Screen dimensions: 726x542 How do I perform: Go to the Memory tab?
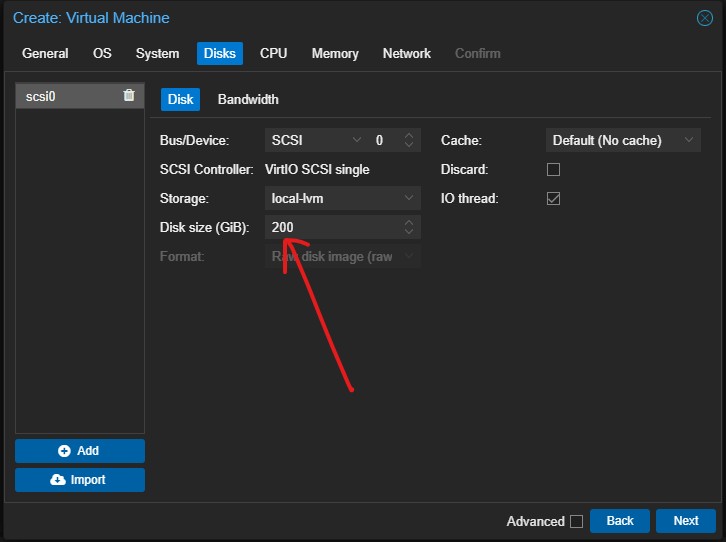pyautogui.click(x=335, y=54)
